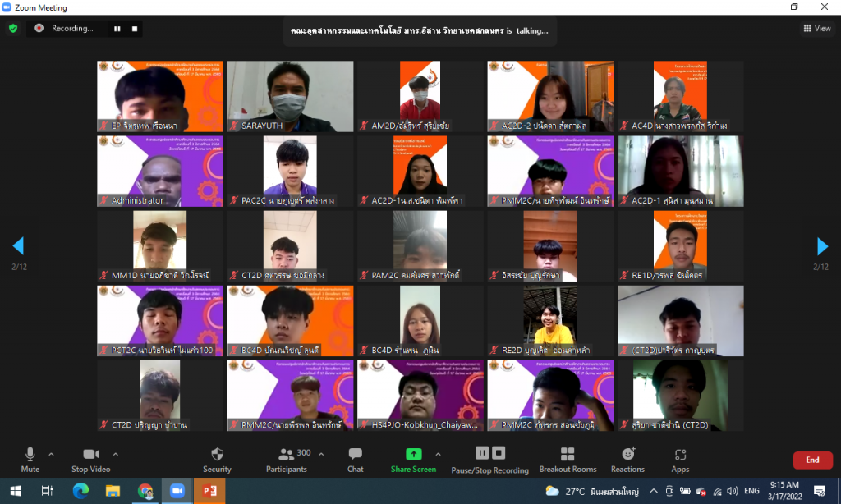The image size is (841, 504).
Task: Go to the next gallery page arrow
Action: [x=822, y=246]
